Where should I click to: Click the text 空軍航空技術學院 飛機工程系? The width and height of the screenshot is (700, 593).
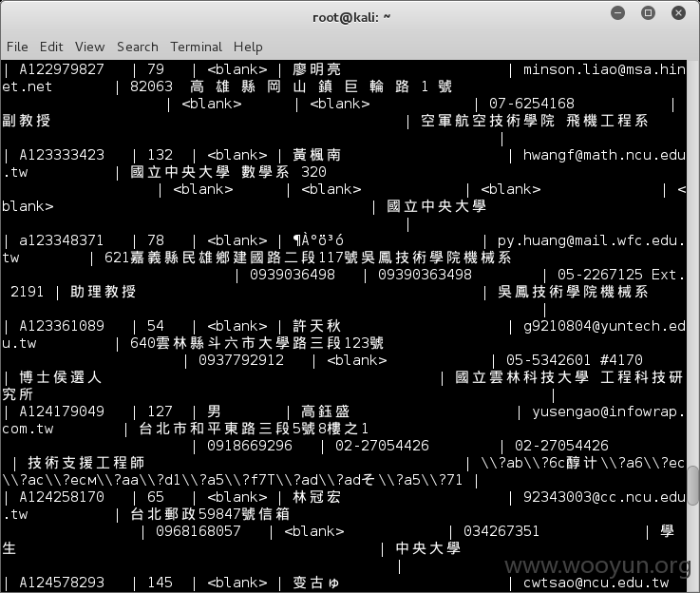point(535,121)
